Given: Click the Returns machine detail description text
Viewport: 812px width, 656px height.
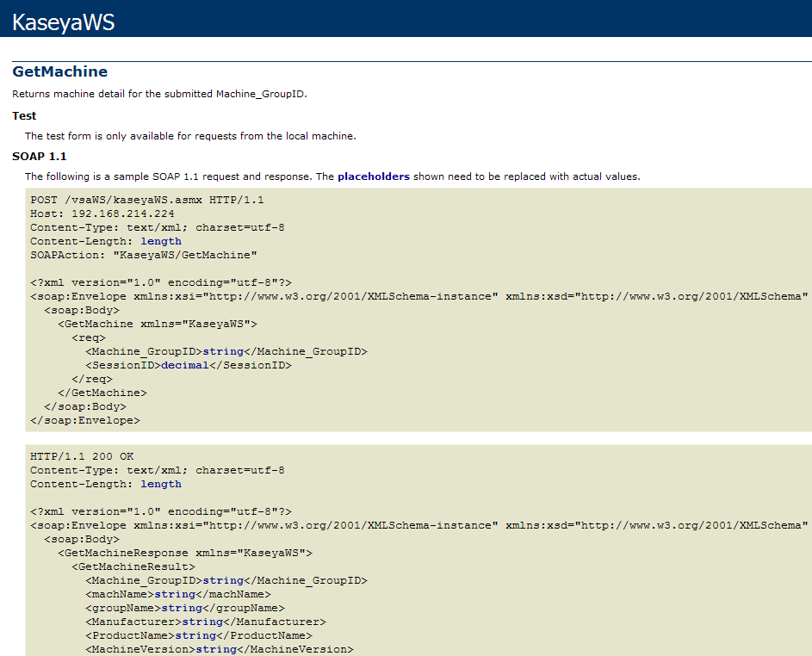Looking at the screenshot, I should (159, 94).
